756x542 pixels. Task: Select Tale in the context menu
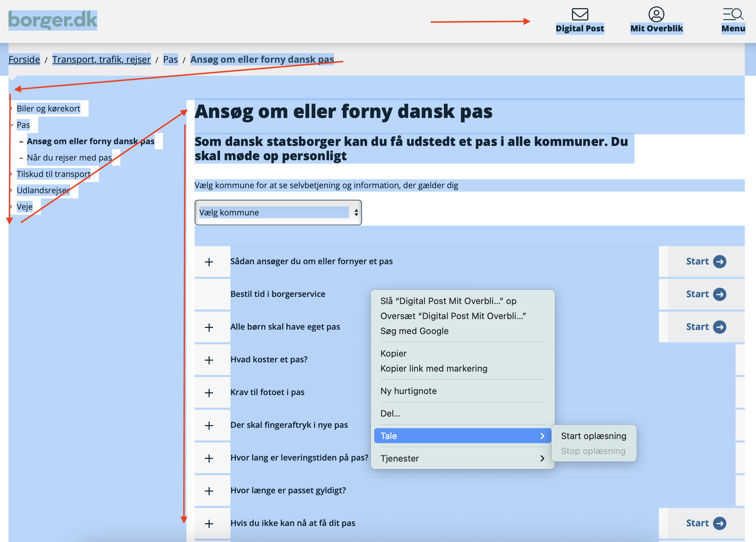463,436
